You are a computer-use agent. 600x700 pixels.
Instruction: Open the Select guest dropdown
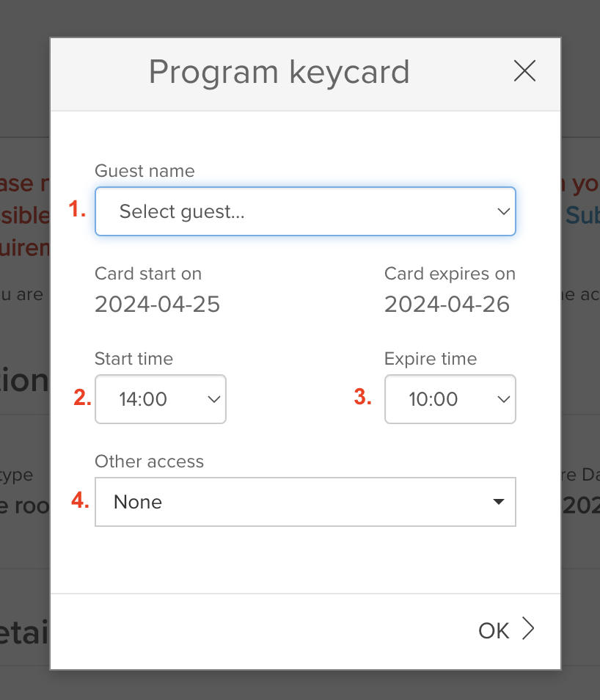(305, 211)
